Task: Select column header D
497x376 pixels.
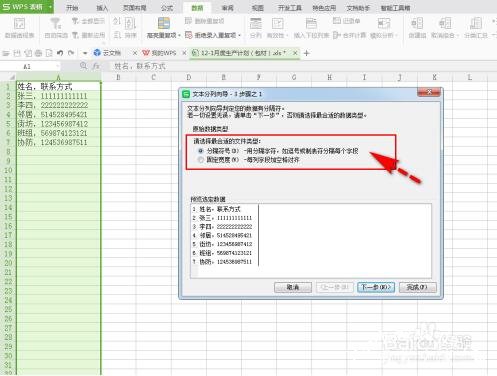Action: tap(189, 77)
